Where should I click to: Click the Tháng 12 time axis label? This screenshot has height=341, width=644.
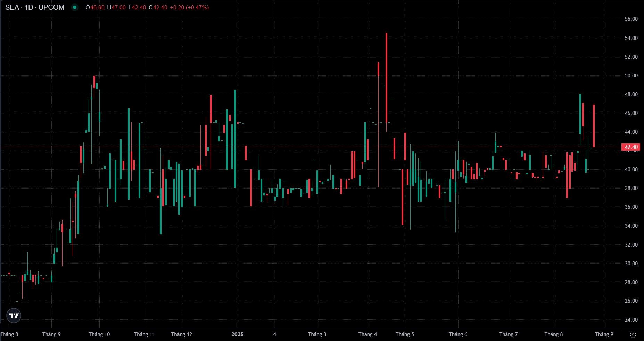181,334
